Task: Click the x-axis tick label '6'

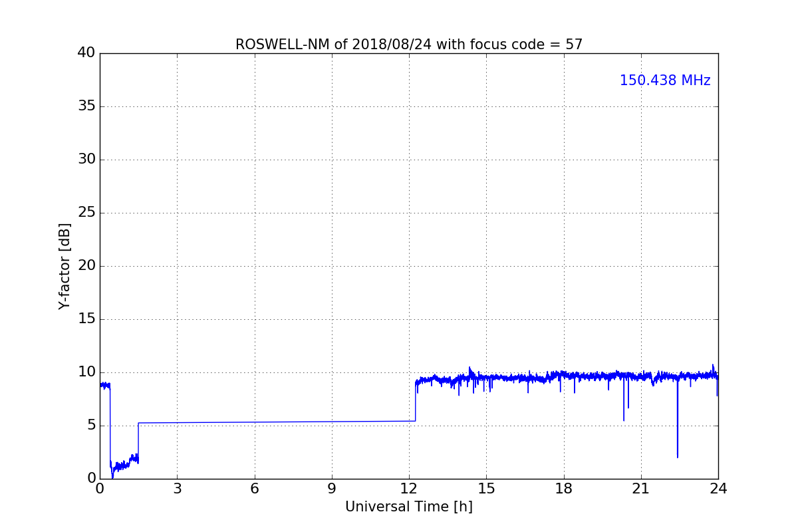Action: [255, 488]
